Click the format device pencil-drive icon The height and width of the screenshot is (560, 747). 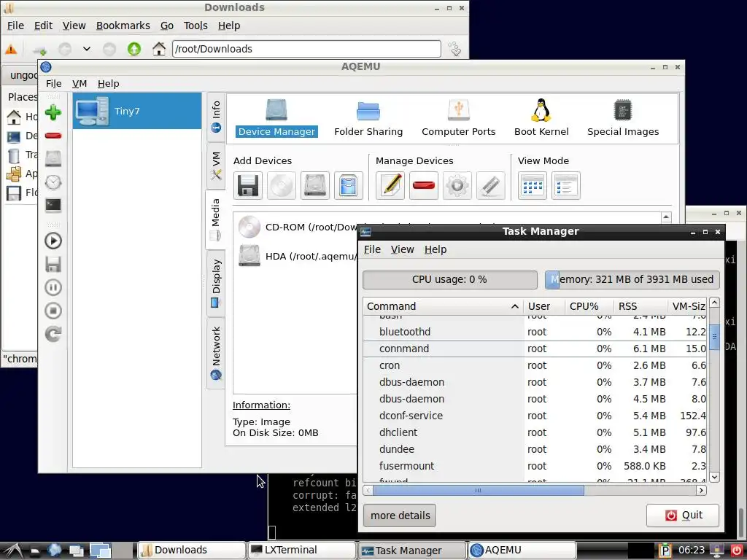tap(491, 185)
